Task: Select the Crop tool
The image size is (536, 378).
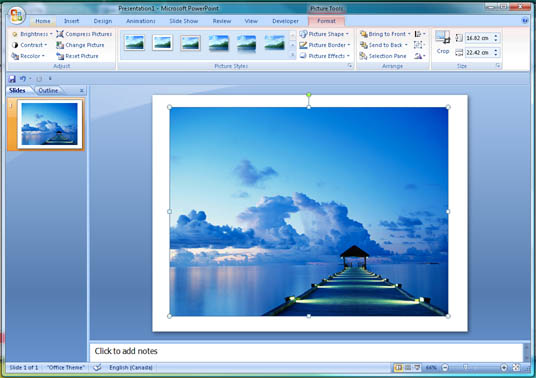Action: pyautogui.click(x=443, y=42)
